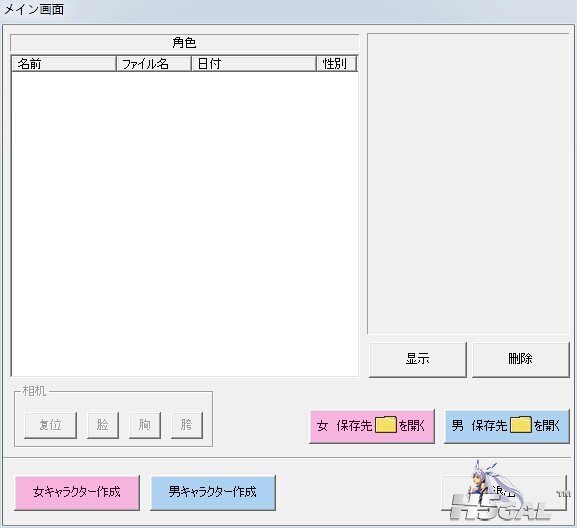The image size is (577, 528).
Task: Click the exit button behind the character logo
Action: (504, 492)
